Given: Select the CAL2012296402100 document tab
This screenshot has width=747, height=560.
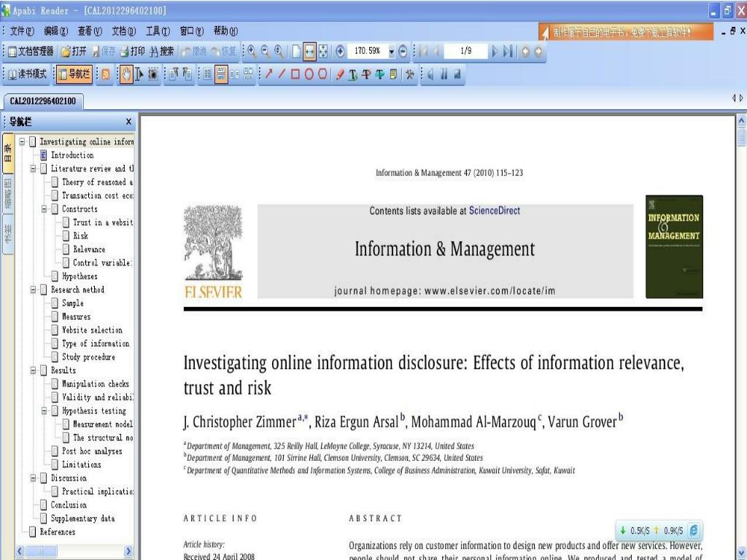Looking at the screenshot, I should pos(43,101).
